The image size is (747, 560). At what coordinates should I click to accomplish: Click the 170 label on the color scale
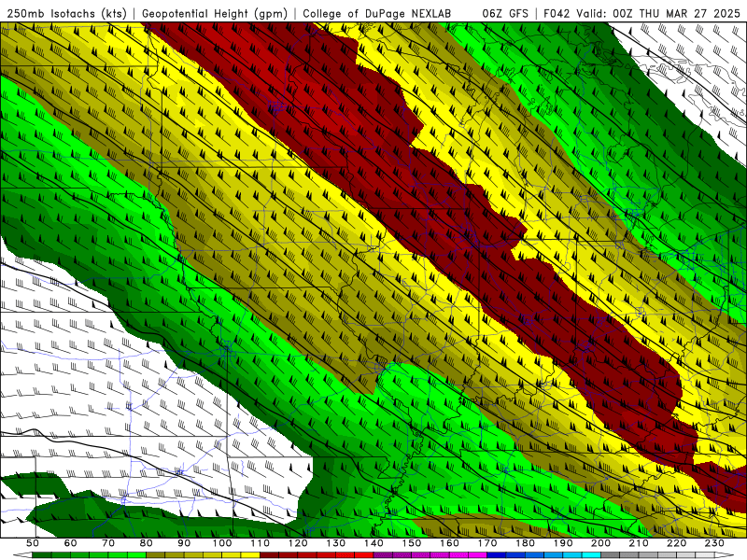pos(487,543)
